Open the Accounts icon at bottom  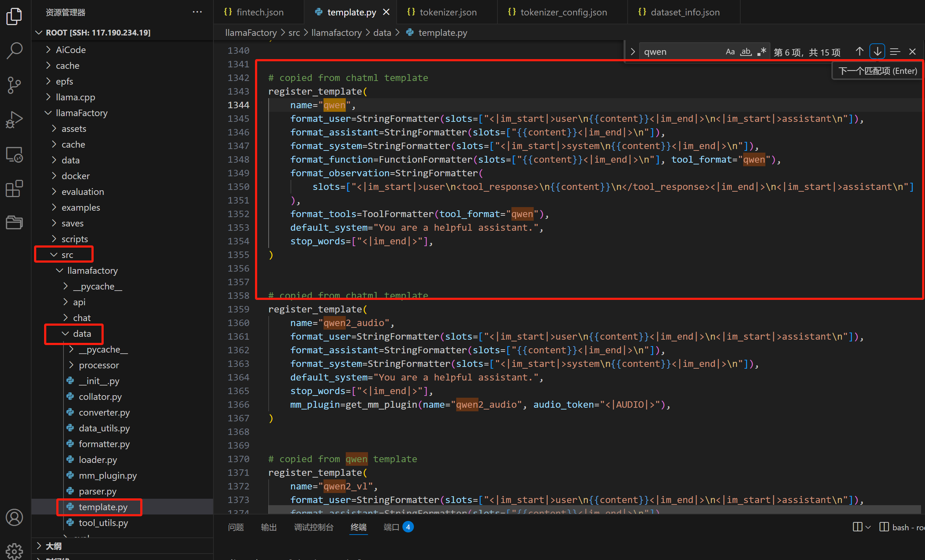coord(14,518)
